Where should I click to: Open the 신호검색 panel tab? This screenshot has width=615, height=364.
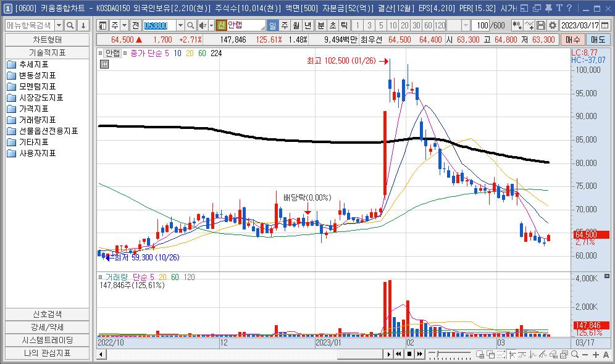point(47,314)
